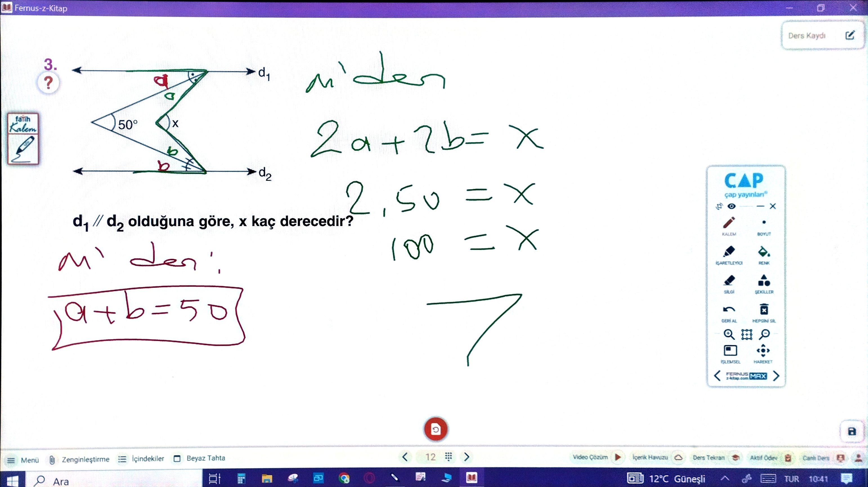Activate the Hareket move tool
This screenshot has width=868, height=487.
coord(763,351)
